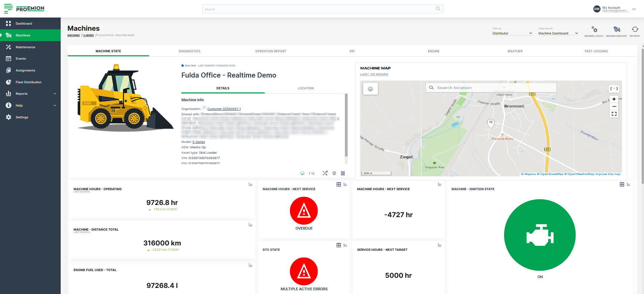Open chart view for Machine Hours Operating
The image size is (644, 294).
pyautogui.click(x=250, y=184)
